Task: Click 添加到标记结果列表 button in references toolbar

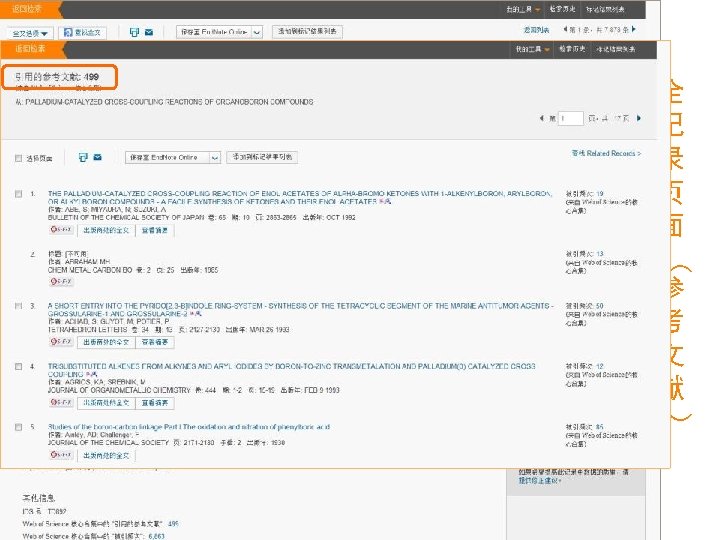Action: (262, 158)
